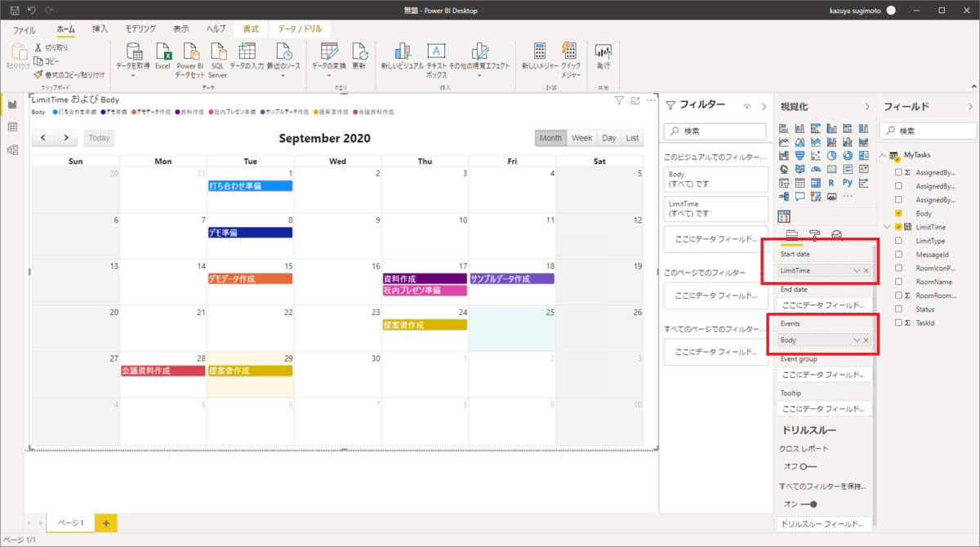Image resolution: width=980 pixels, height=547 pixels.
Task: Click the visual's filter funnel icon
Action: click(x=619, y=100)
